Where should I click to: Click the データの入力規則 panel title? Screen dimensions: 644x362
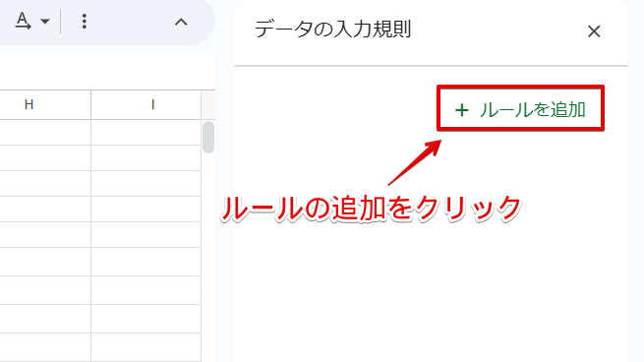coord(332,30)
